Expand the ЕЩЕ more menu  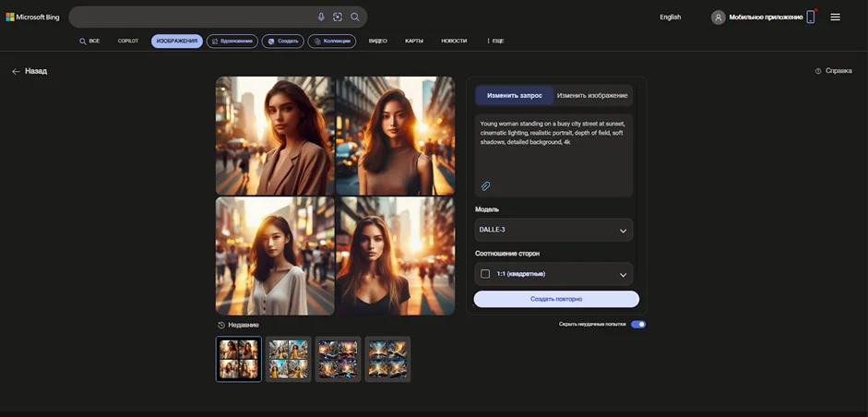click(495, 41)
